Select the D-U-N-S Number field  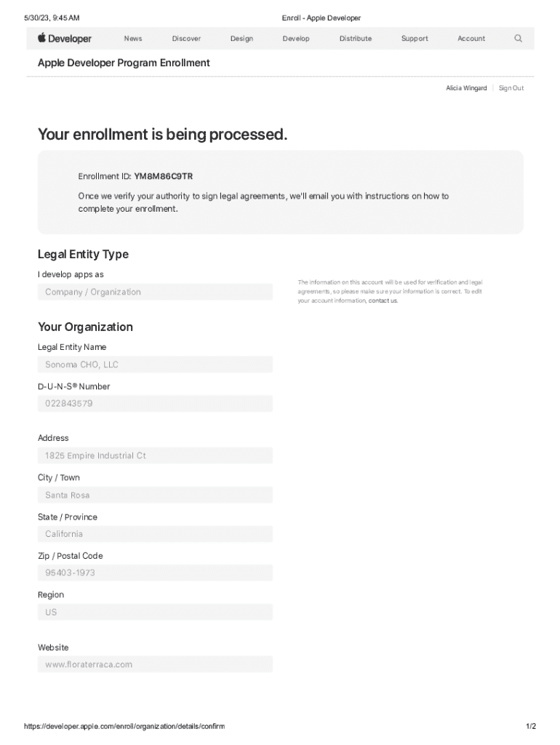coord(155,404)
